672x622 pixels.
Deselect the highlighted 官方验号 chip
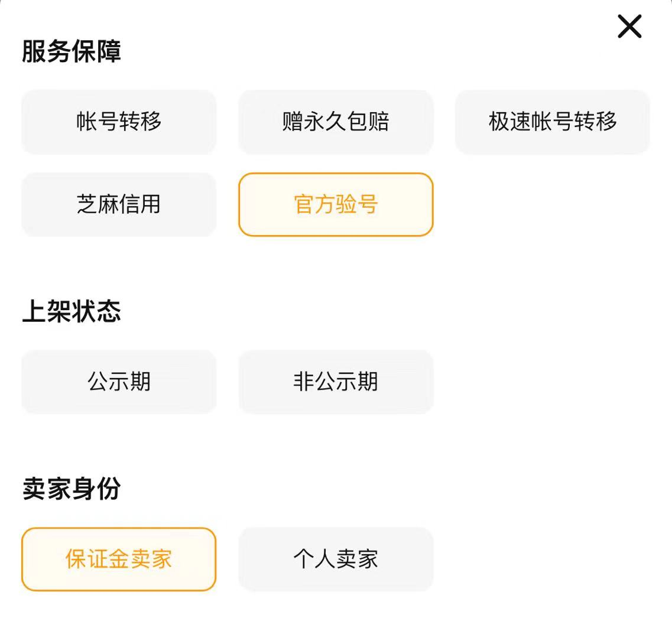point(336,204)
